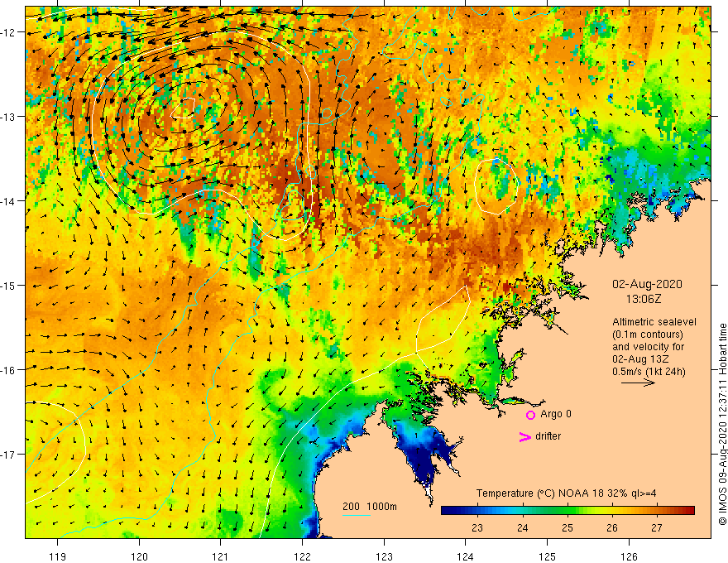Click the colorbar tick label 24
Viewport: 728px width, 563px height.
click(x=522, y=527)
